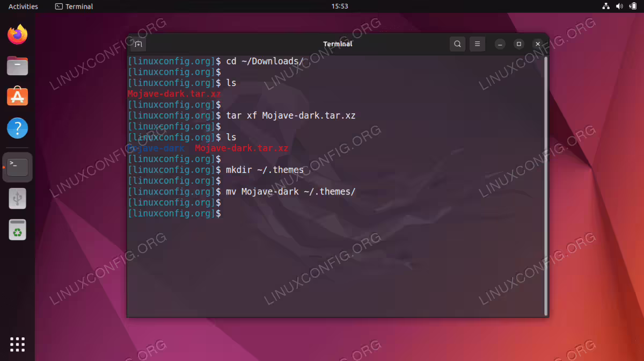644x361 pixels.
Task: Click the 'cd ~/Downloads/' command text
Action: (265, 61)
